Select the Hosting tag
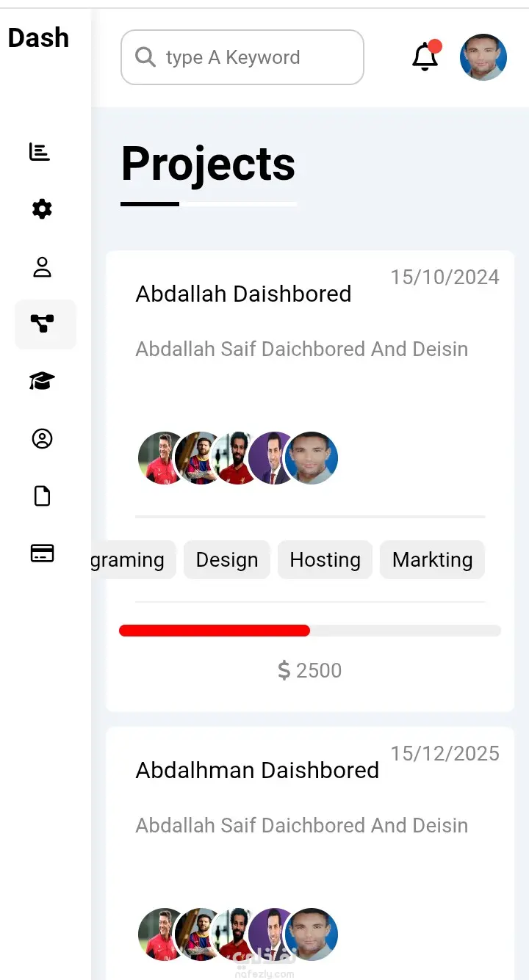 click(x=325, y=559)
